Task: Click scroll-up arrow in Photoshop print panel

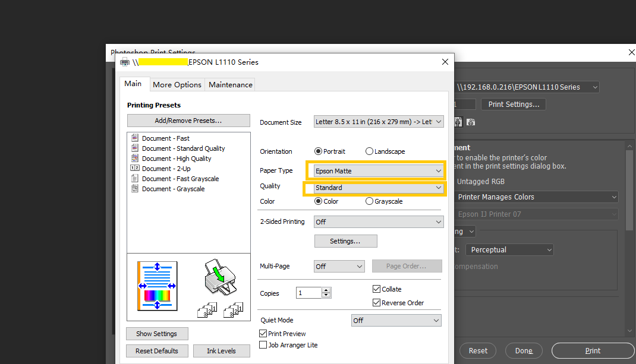Action: click(x=629, y=146)
